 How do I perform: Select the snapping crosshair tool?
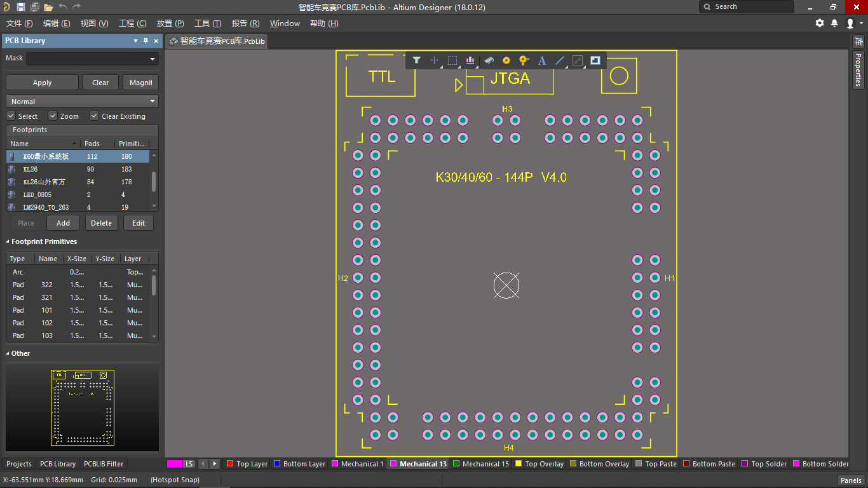click(434, 60)
